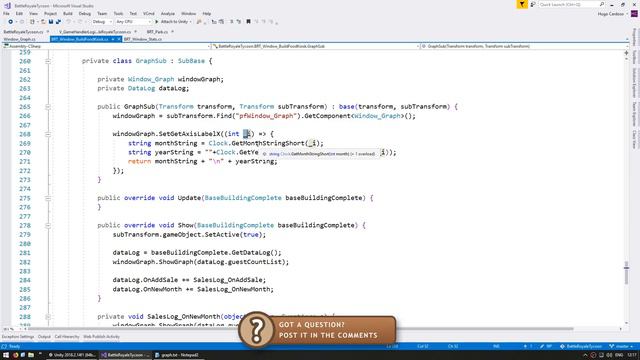
Task: Open the GraphSub member navigation dropdown
Action: pos(524,46)
